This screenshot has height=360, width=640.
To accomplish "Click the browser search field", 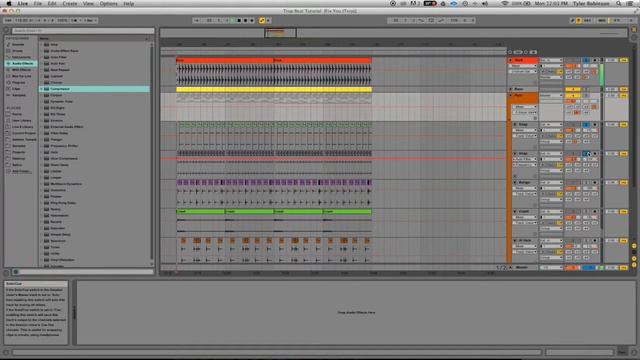I will pyautogui.click(x=83, y=31).
